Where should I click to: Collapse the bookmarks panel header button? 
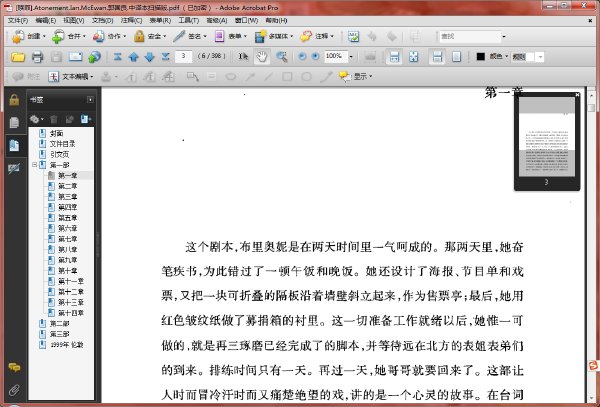pos(90,100)
